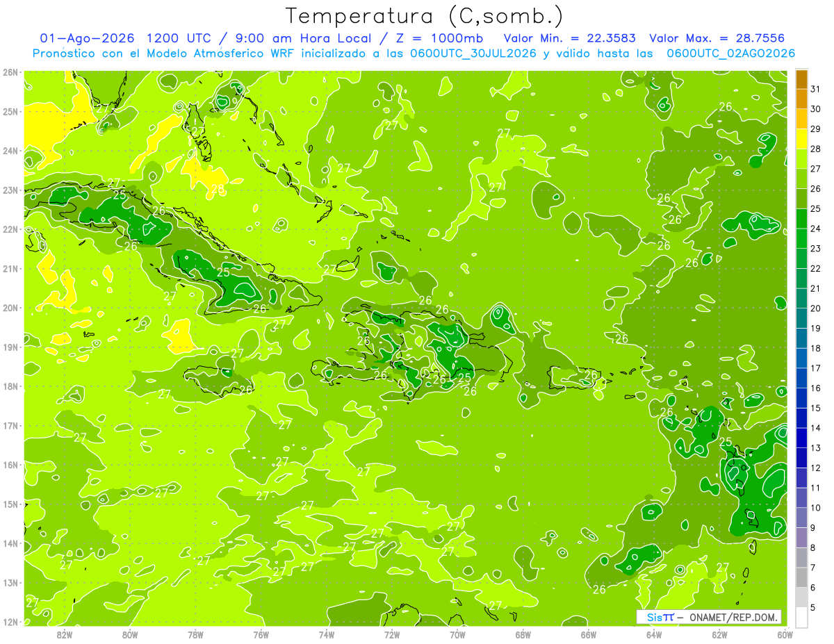Screen dimensions: 834x644
Task: Click the '72W' longitude axis label
Action: [392, 634]
